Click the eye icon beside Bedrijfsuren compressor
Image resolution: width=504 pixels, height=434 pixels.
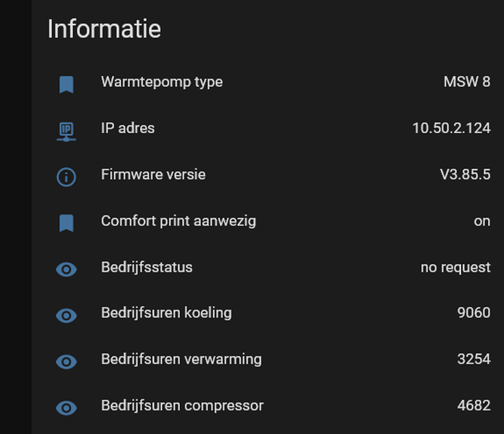(66, 408)
